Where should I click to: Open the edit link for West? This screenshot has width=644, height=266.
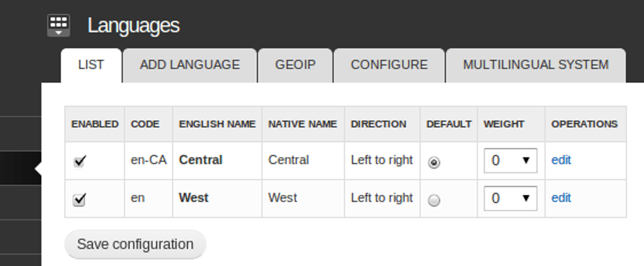(561, 198)
